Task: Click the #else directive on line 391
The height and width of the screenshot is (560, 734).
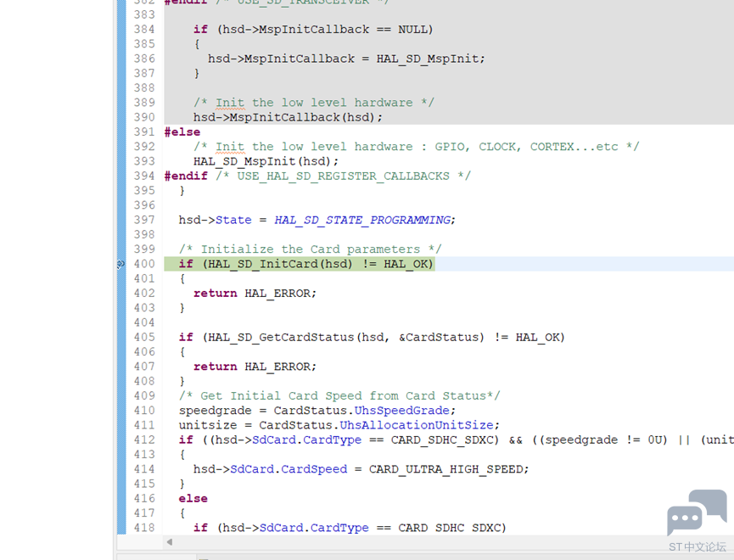Action: click(x=182, y=132)
